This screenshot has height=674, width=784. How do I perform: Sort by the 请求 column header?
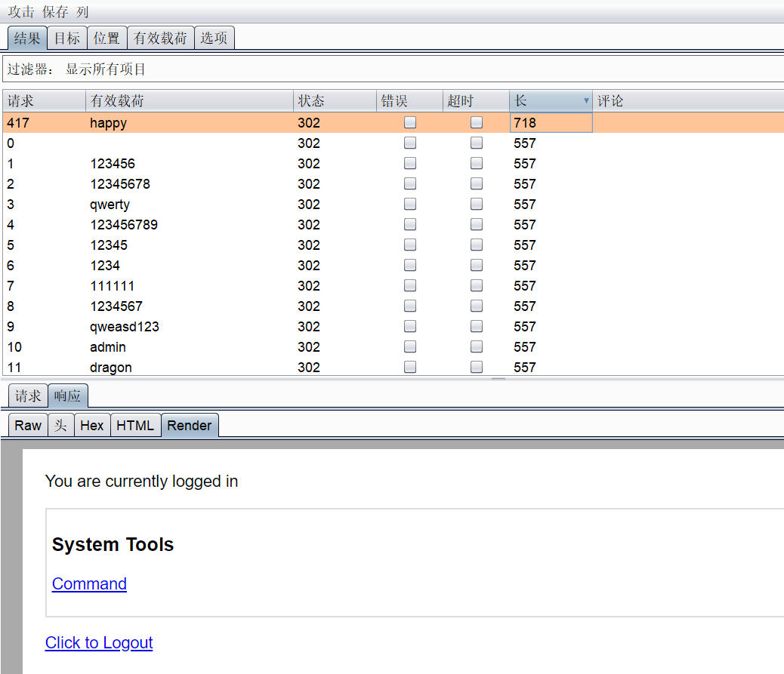44,101
